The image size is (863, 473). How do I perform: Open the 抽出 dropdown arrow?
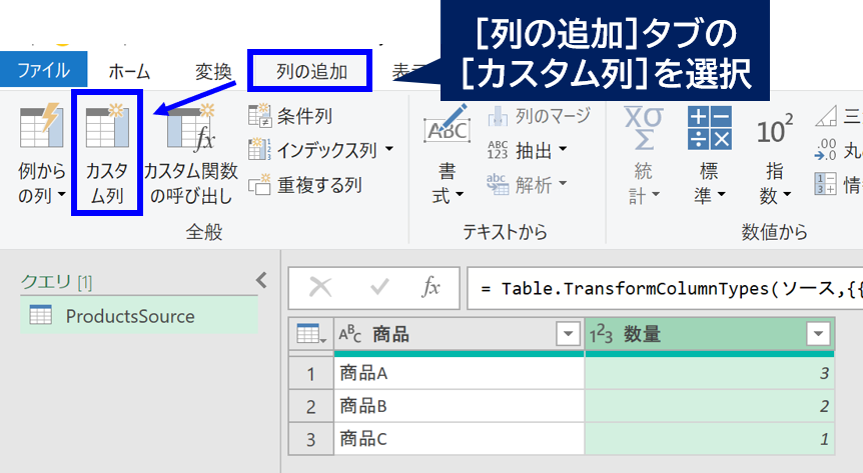coord(562,149)
